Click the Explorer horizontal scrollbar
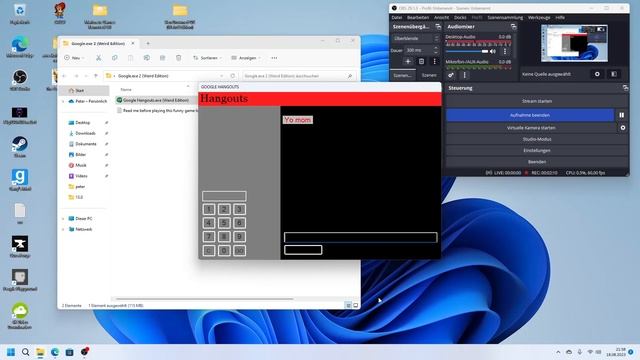Screen dimensions: 640x360 [x=204, y=299]
